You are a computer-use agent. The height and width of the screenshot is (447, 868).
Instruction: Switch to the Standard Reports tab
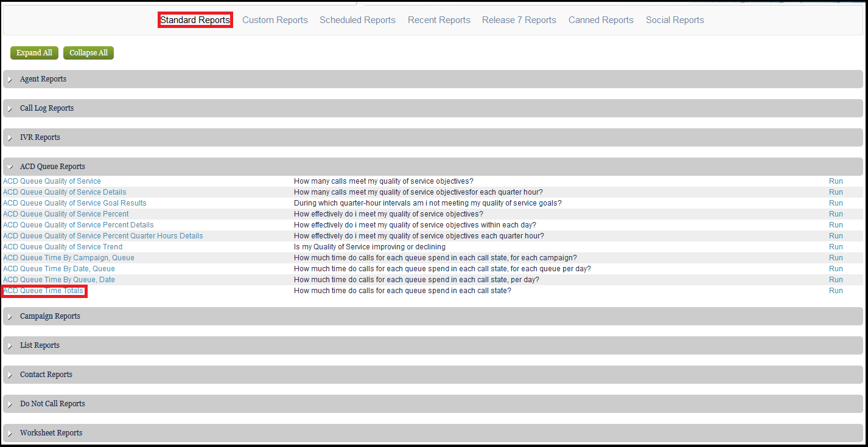pos(195,20)
